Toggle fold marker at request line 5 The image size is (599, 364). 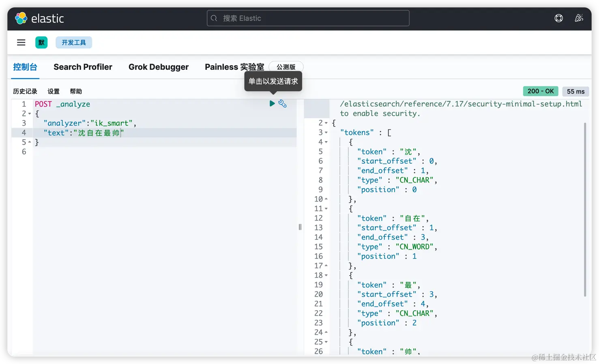(x=30, y=142)
